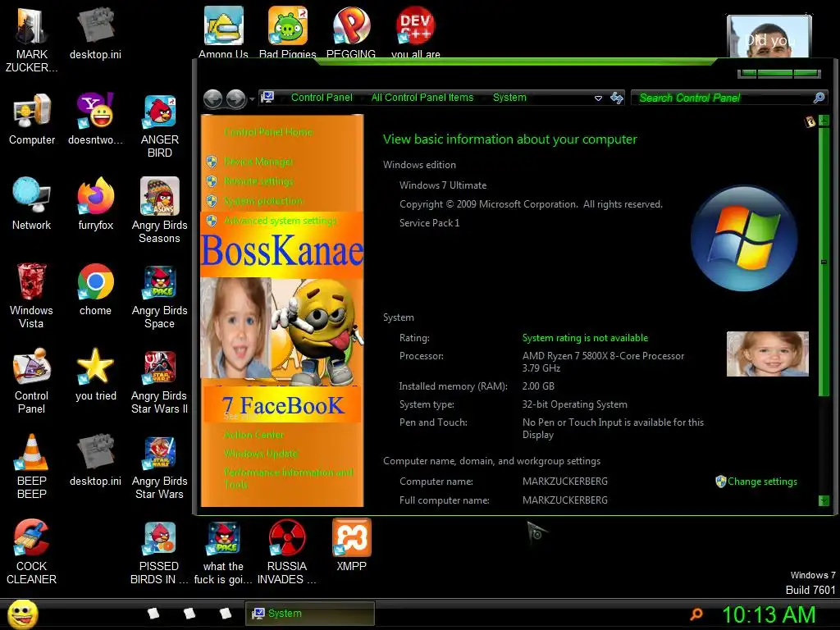Screen dimensions: 840x630
Task: Launch the ANGER BIRD shortcut
Action: (160, 126)
